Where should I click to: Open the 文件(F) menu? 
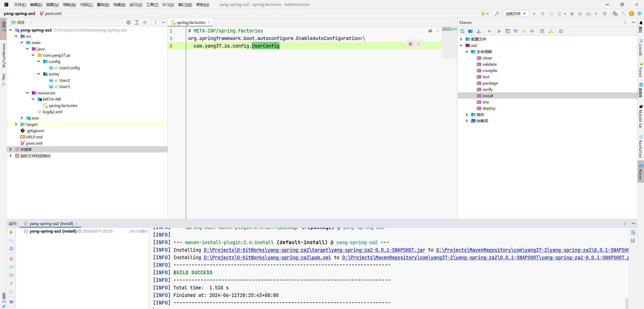20,5
